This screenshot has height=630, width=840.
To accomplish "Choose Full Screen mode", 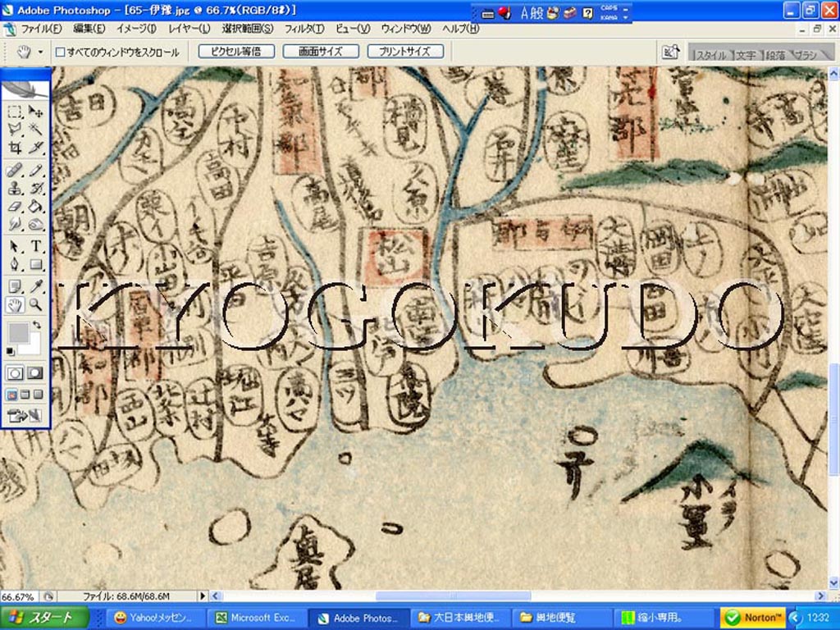I will (x=38, y=395).
